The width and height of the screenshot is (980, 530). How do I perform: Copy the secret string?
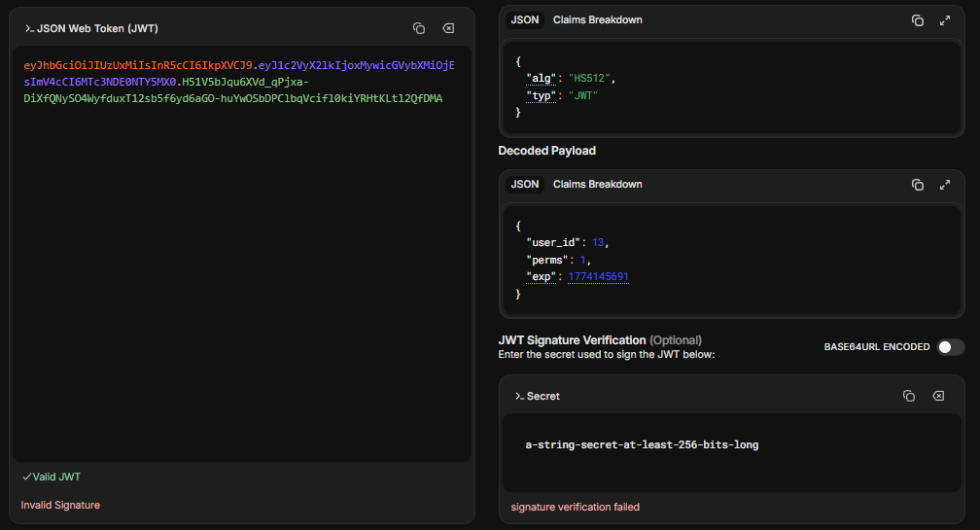909,396
